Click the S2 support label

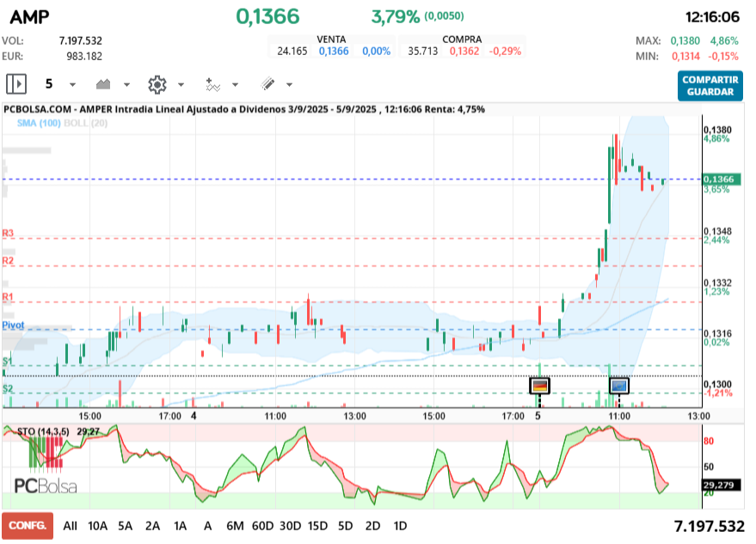click(7, 388)
